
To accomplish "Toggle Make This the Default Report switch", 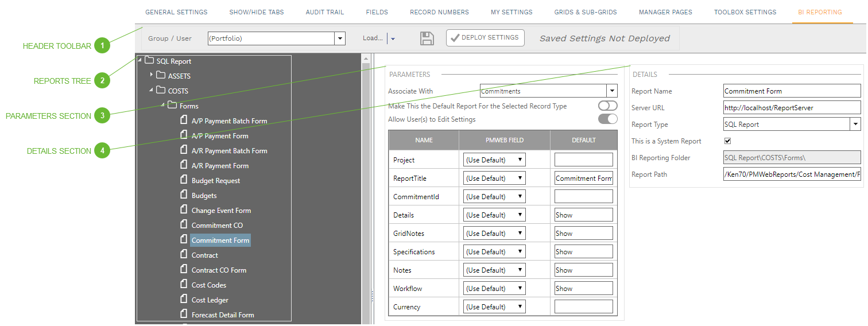I will 608,106.
